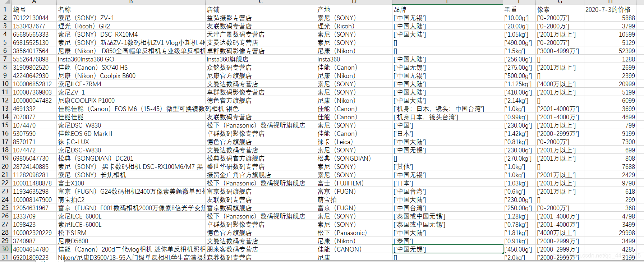The image size is (644, 262).
Task: Select cell ['机身日本，镜头台湾']
Action: pos(447,117)
